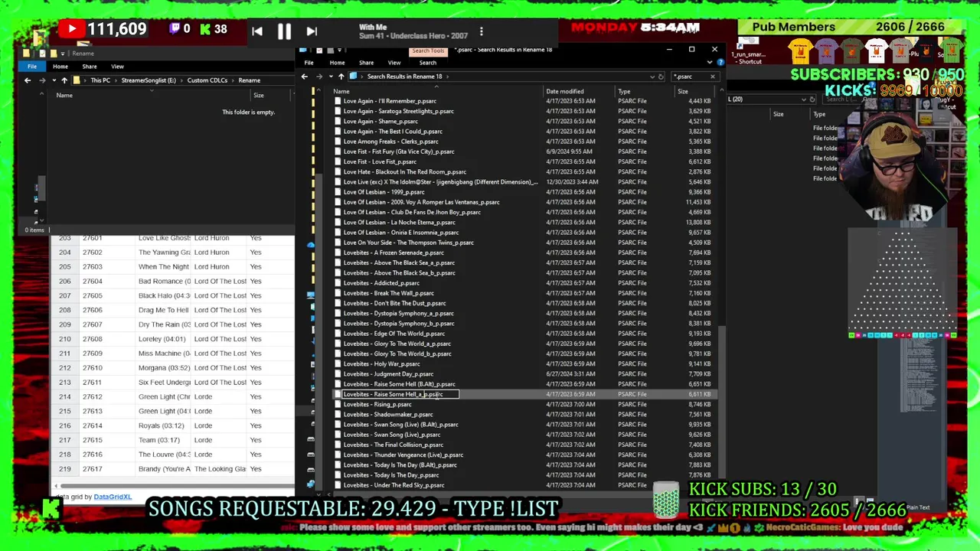Image resolution: width=980 pixels, height=551 pixels.
Task: Open recent locations dropdown in Search Results window
Action: [330, 77]
